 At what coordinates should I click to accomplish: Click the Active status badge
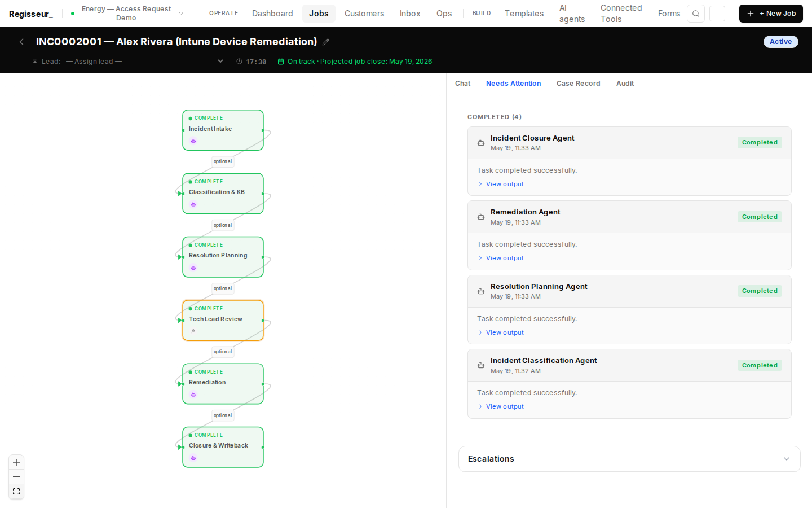(x=780, y=42)
